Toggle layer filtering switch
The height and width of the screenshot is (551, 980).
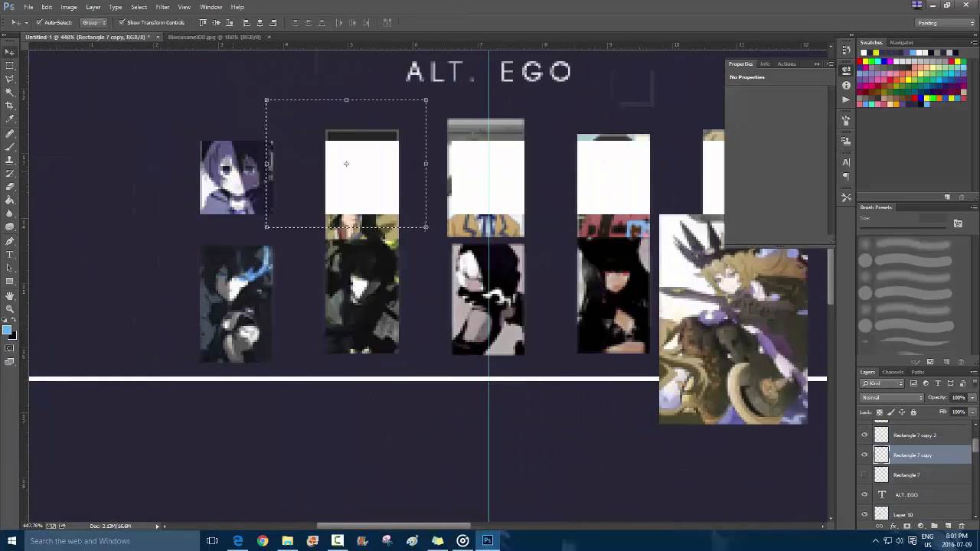tap(975, 383)
